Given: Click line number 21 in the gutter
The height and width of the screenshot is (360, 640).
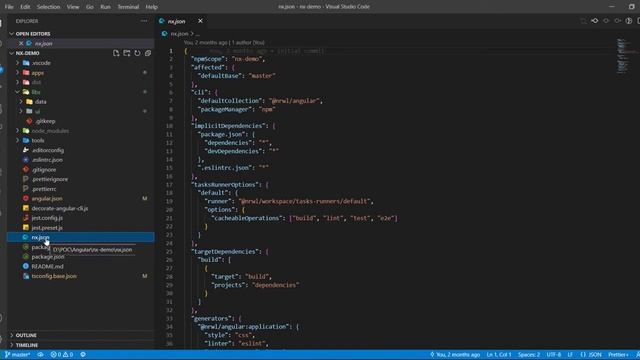Looking at the screenshot, I should pyautogui.click(x=169, y=218).
